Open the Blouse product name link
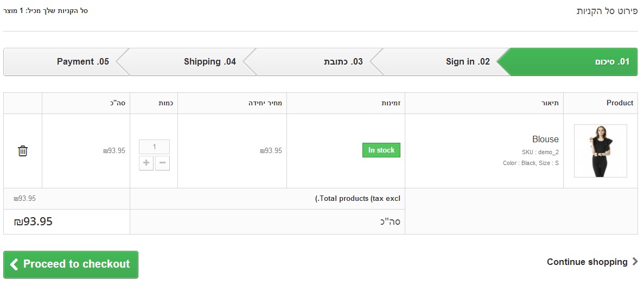Viewport: 644px width, 291px height. point(545,140)
